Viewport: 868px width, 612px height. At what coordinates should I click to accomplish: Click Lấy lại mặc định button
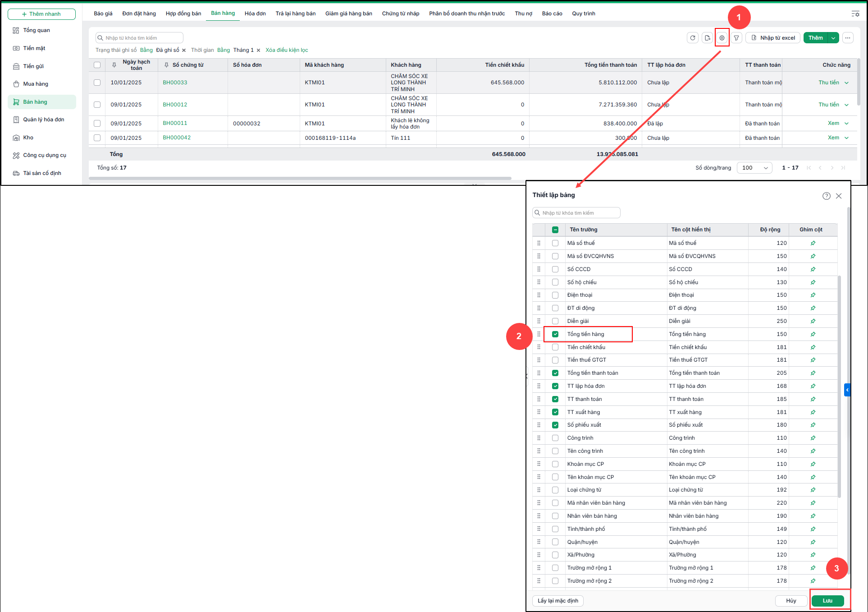pos(558,601)
